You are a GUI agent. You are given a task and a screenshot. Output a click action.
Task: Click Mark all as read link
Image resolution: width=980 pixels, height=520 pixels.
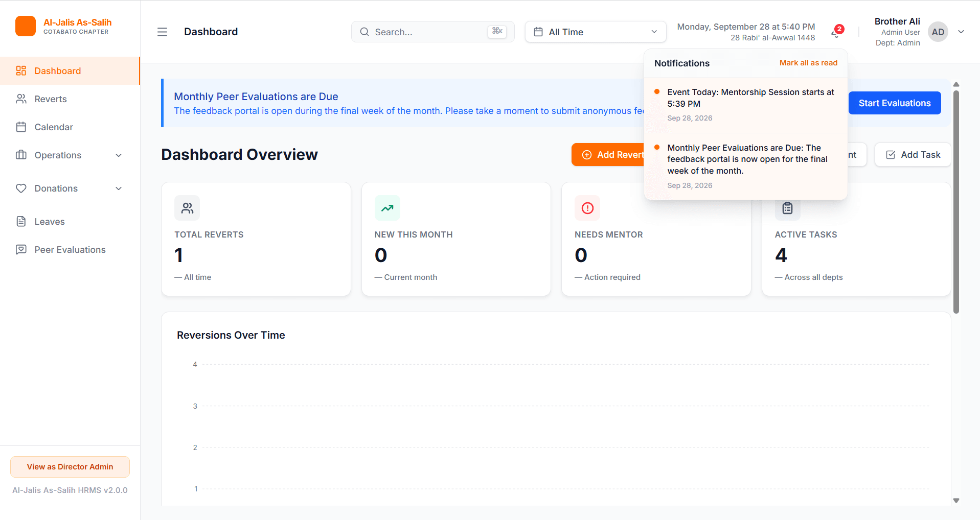808,63
